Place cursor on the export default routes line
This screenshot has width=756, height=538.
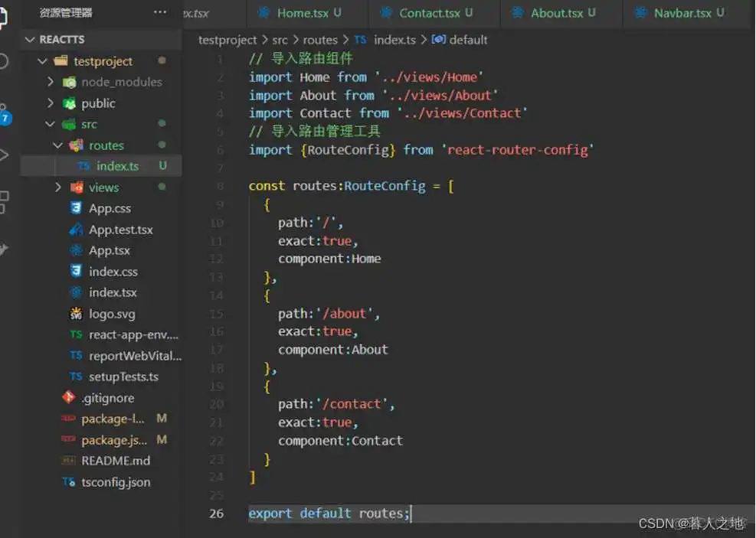pos(329,514)
